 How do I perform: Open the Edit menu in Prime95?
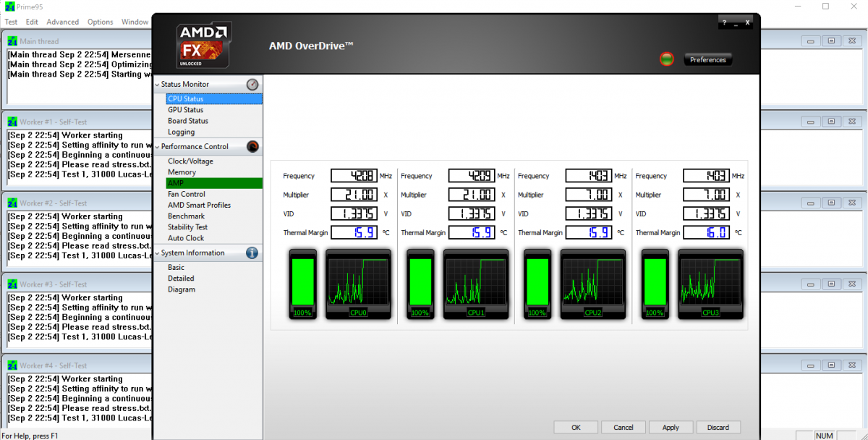click(x=32, y=22)
